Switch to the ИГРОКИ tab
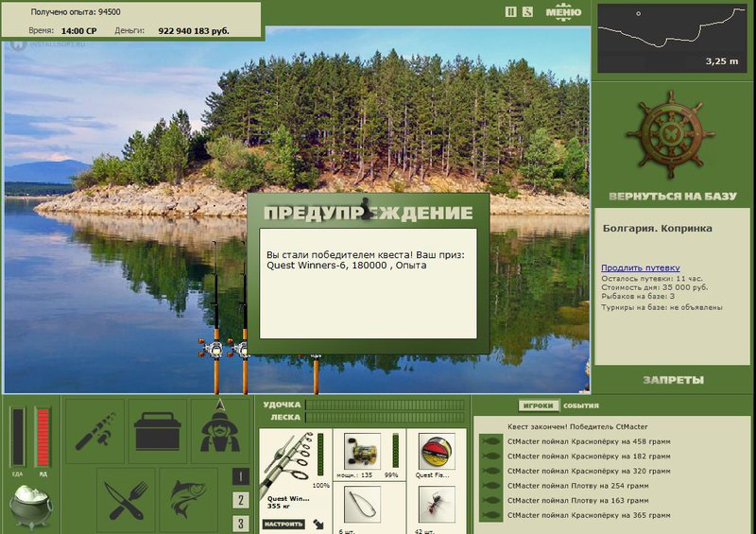This screenshot has width=756, height=534. pos(538,405)
